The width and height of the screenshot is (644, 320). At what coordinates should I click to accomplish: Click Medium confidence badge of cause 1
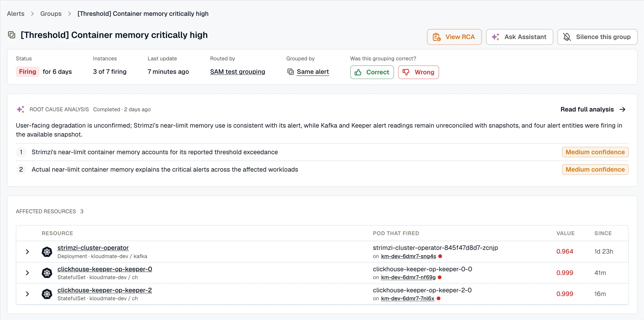click(595, 152)
